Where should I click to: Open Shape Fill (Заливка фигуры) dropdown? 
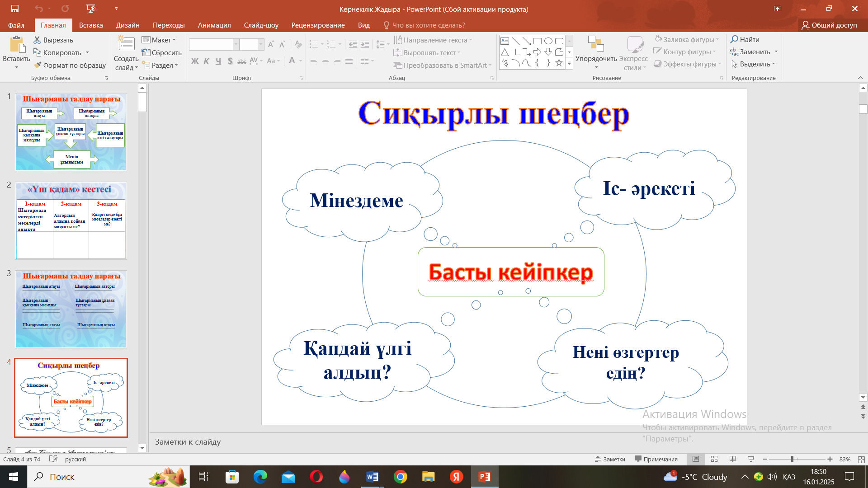(x=687, y=40)
